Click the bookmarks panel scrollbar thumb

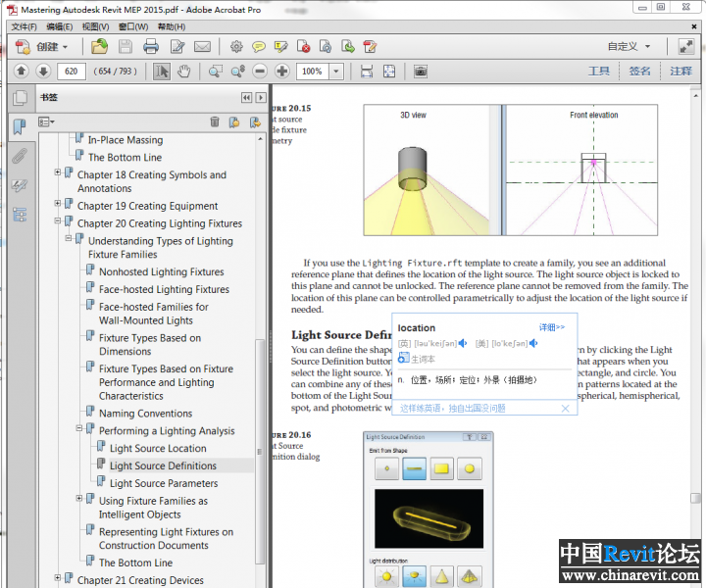coord(259,451)
